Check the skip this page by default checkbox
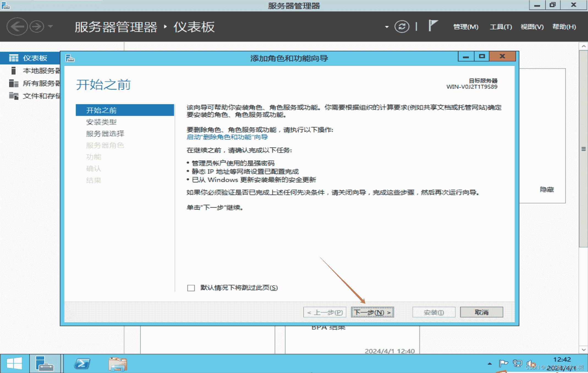The width and height of the screenshot is (588, 373). coord(191,288)
